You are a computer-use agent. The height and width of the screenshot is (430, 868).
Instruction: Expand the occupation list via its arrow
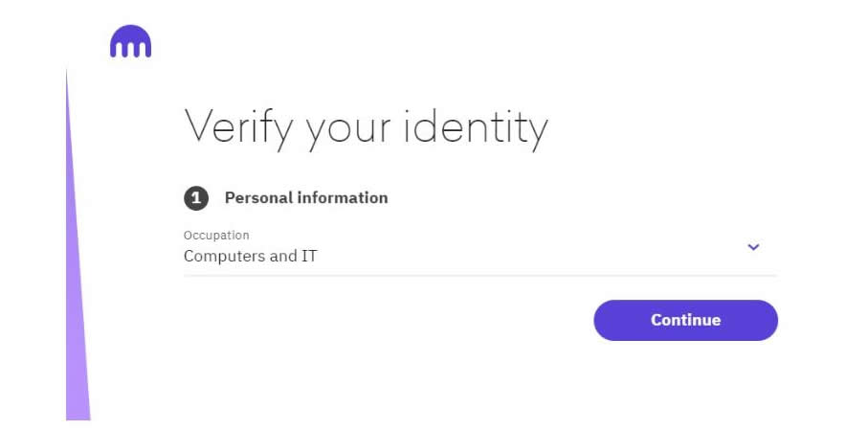pos(753,247)
